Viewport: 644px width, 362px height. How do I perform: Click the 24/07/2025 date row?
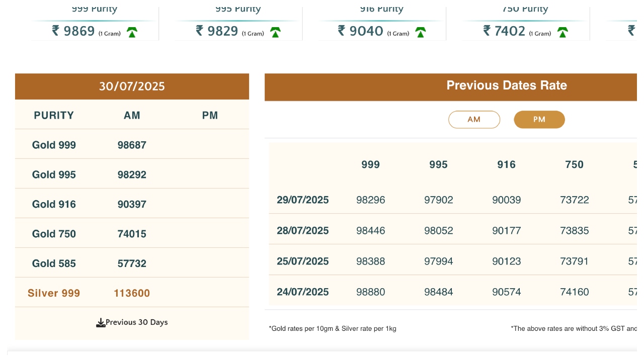pyautogui.click(x=303, y=292)
